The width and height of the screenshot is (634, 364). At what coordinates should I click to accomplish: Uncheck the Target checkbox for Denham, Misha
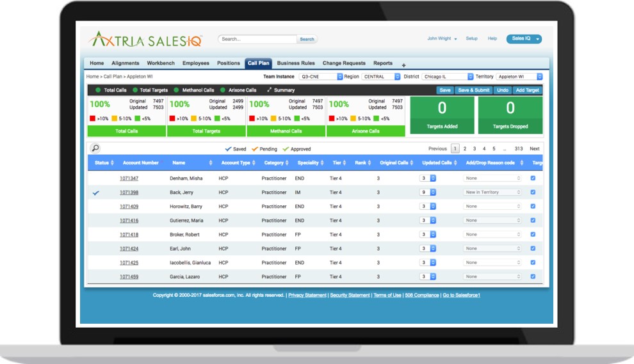click(x=533, y=178)
